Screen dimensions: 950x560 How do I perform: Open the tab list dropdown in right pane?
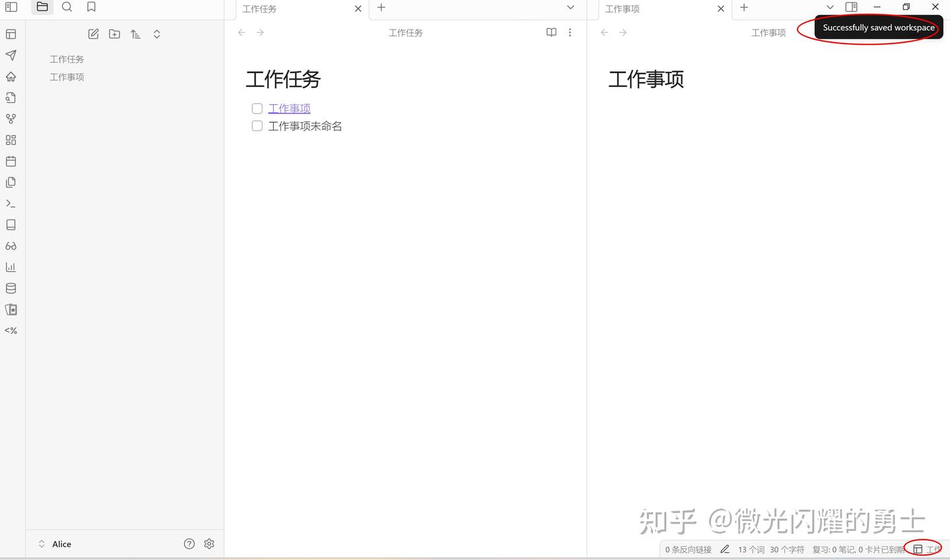tap(830, 7)
